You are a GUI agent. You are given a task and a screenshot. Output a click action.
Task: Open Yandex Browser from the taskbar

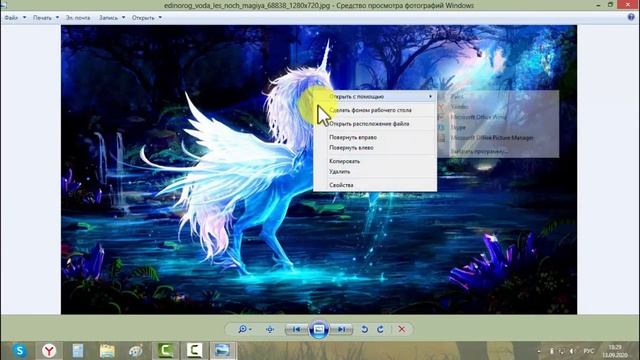click(x=49, y=351)
